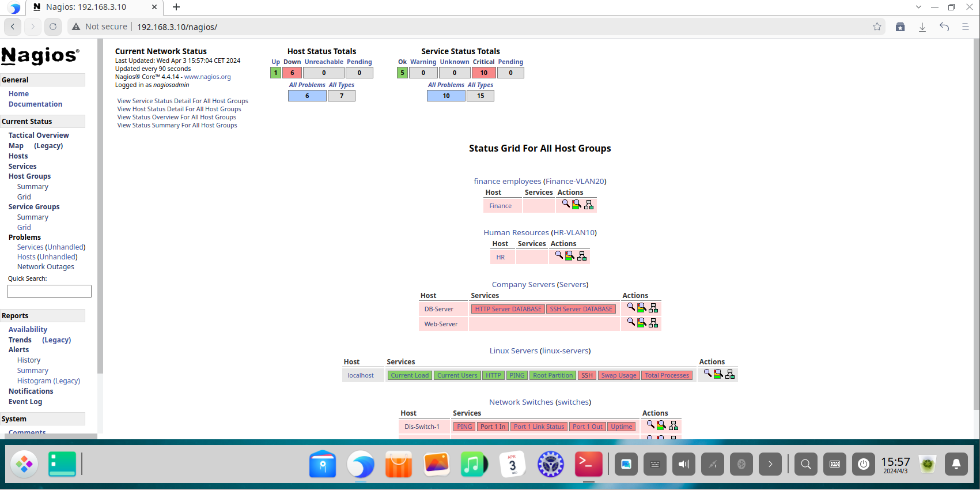Open the Uptime service for Dis-Switch-1
This screenshot has height=490, width=980.
pyautogui.click(x=622, y=427)
